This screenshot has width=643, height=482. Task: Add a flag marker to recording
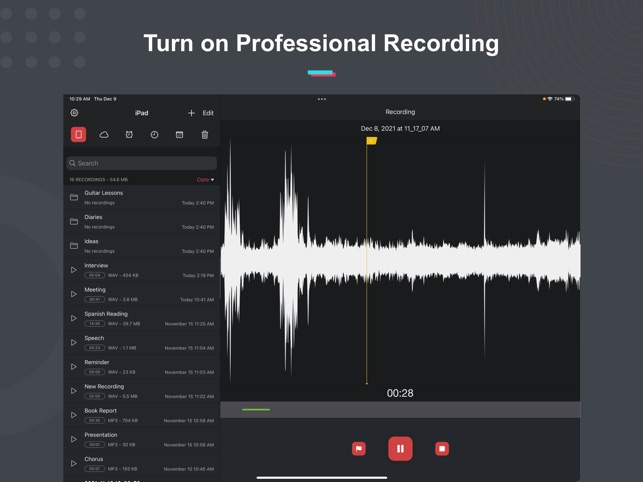click(359, 449)
